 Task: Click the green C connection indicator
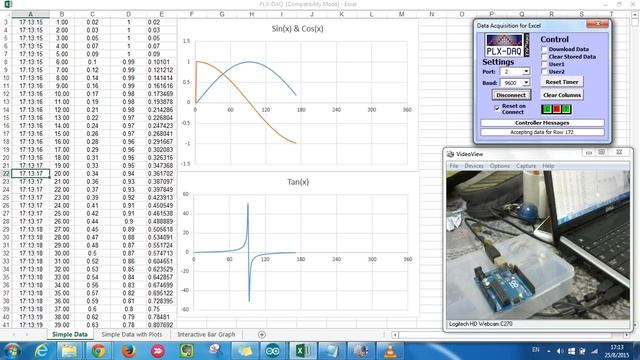pos(547,109)
